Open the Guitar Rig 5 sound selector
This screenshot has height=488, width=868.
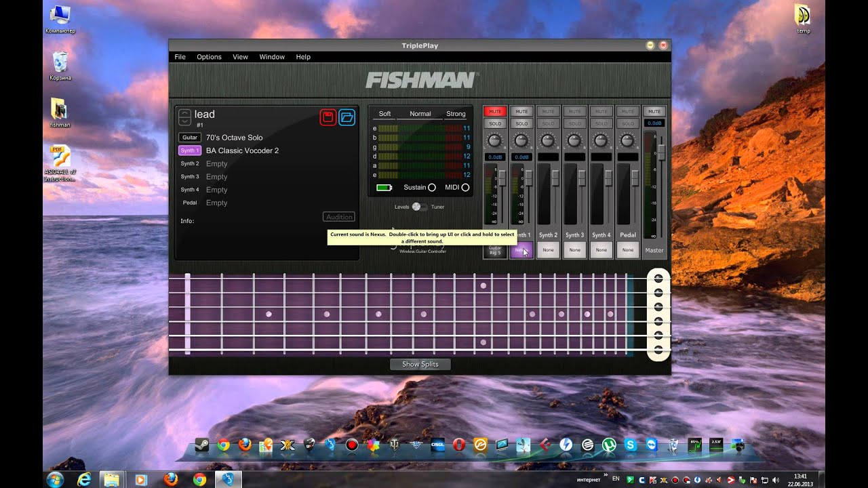(495, 250)
